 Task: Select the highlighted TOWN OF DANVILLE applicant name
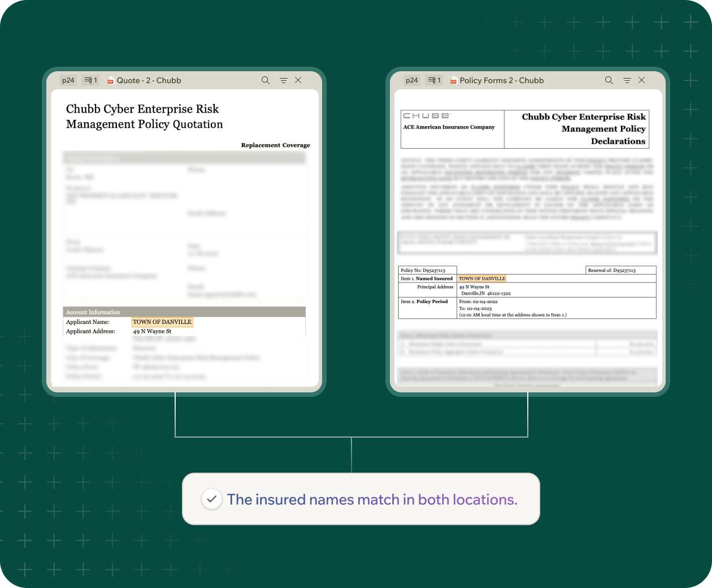(162, 322)
